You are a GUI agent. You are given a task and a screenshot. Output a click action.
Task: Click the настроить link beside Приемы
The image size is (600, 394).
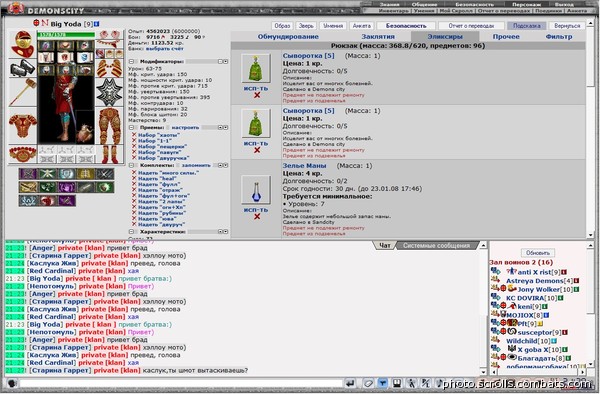185,127
